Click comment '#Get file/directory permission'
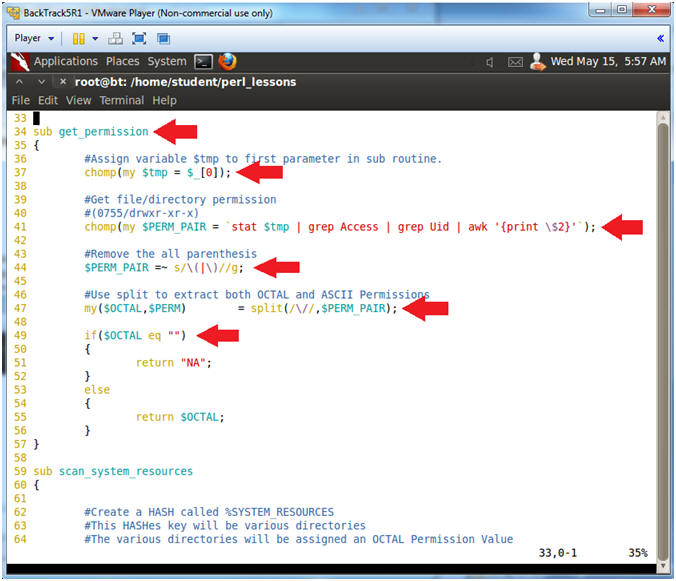The width and height of the screenshot is (676, 581). 180,200
